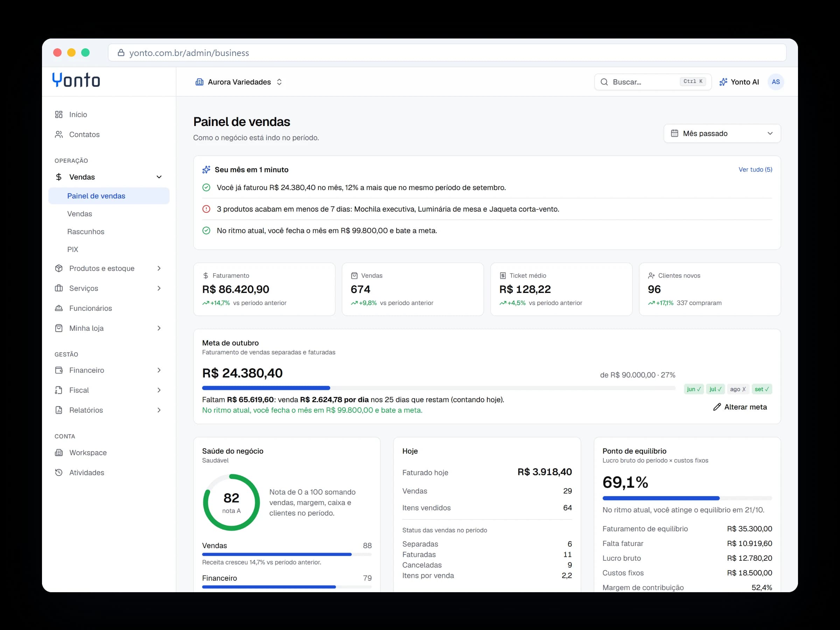Click the Faturamento card
Viewport: 840px width, 630px height.
click(264, 289)
